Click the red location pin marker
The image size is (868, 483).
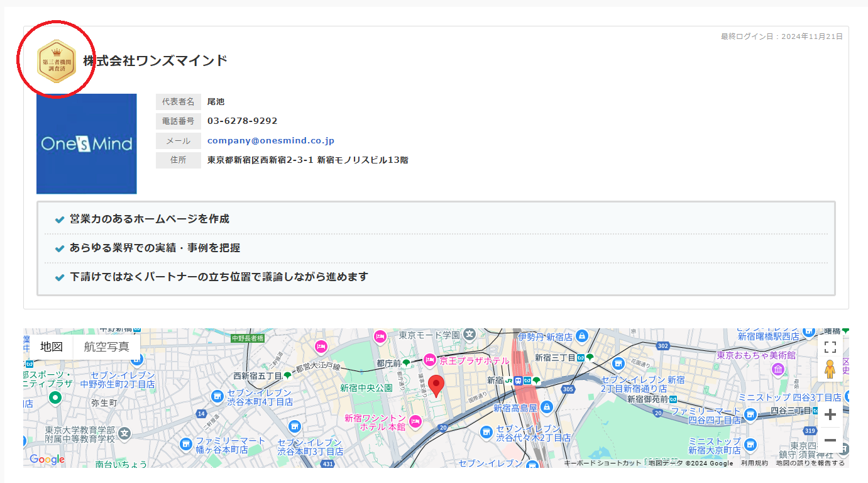(436, 385)
